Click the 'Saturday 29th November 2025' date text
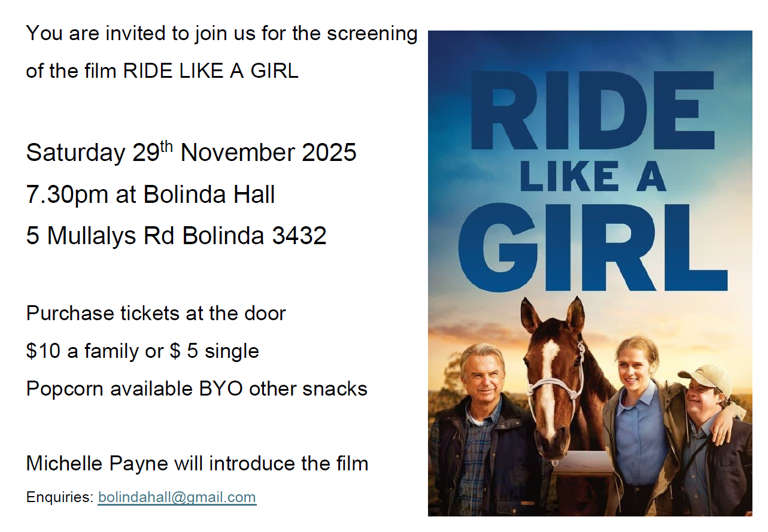Viewport: 768px width, 532px height. pos(191,153)
